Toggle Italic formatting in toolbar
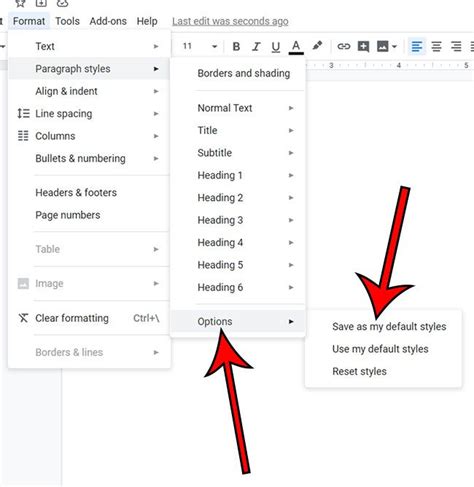474x487 pixels. (x=256, y=46)
